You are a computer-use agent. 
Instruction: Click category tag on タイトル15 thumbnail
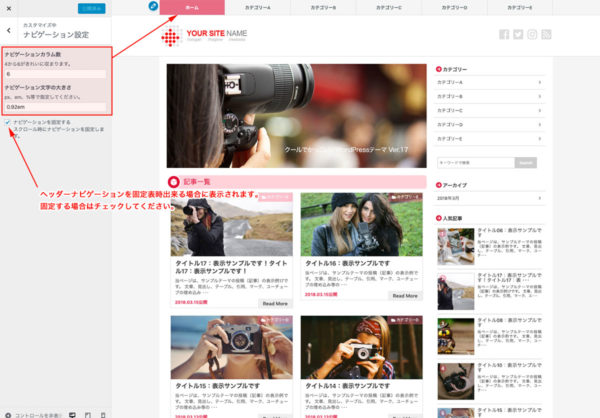[x=276, y=320]
